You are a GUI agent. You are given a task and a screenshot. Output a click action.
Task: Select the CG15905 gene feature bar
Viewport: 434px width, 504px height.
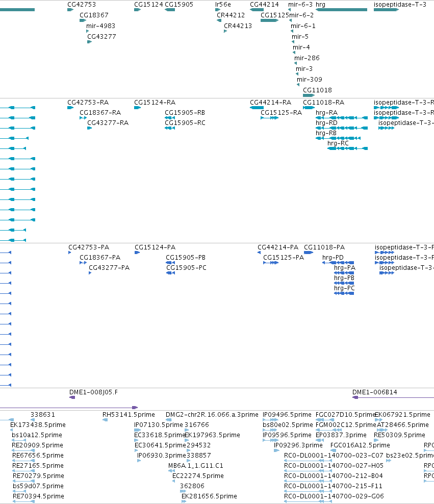(170, 10)
